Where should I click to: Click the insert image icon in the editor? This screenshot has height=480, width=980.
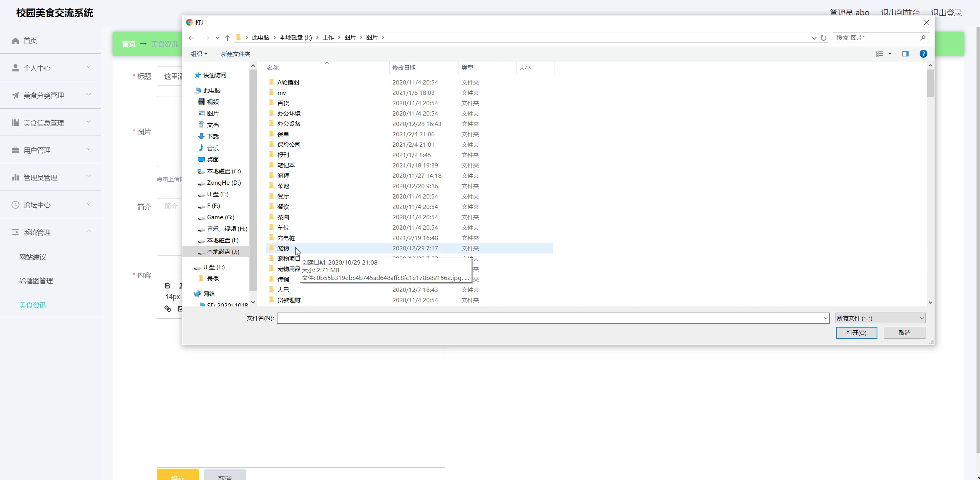click(180, 309)
